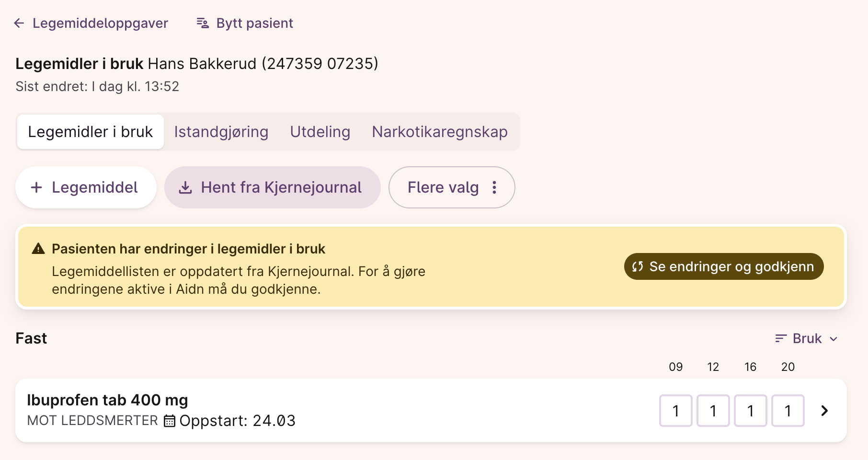Click the calendar icon next to Oppstart

click(169, 421)
